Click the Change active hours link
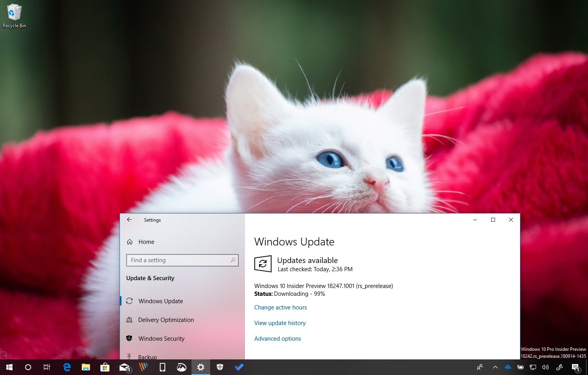Image resolution: width=588 pixels, height=375 pixels. point(281,307)
